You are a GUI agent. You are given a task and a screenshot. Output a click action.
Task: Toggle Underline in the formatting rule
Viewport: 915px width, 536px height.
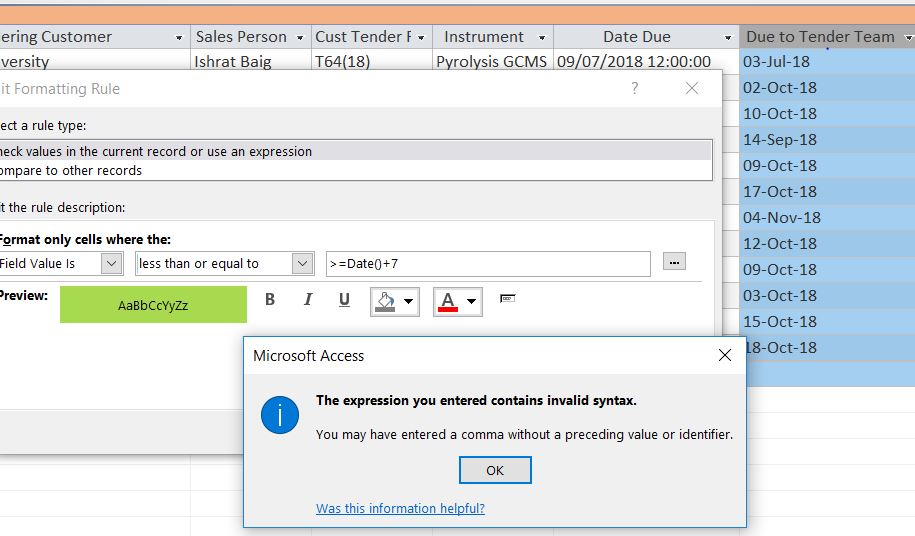(345, 300)
